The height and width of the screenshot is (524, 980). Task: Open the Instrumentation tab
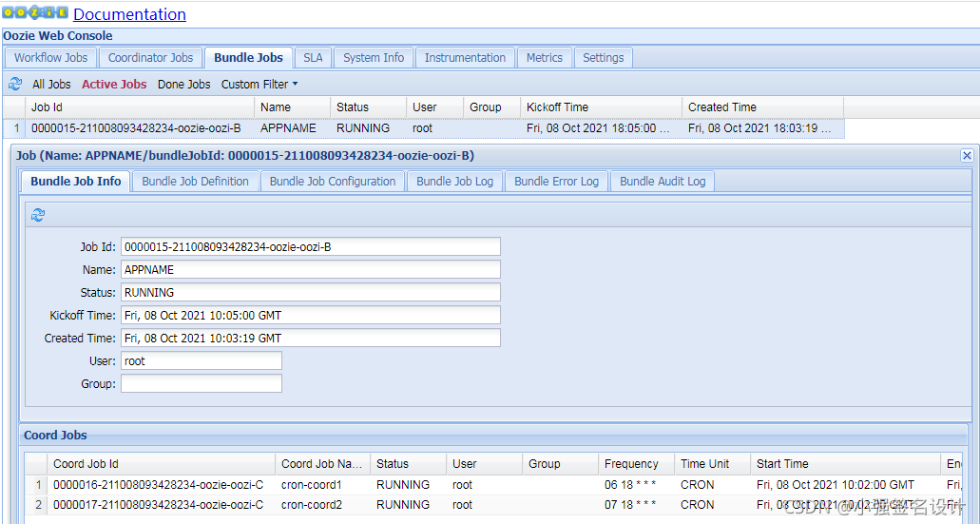click(x=465, y=57)
